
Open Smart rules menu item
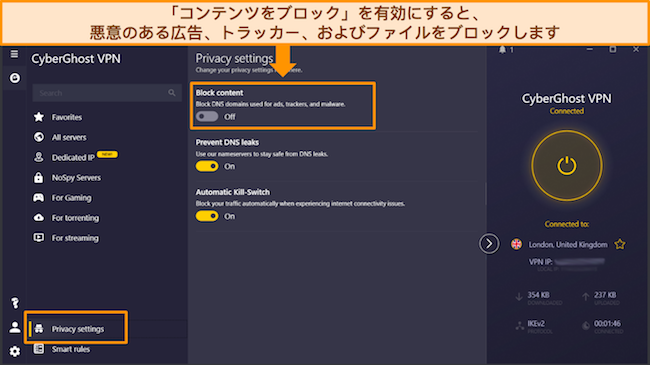71,349
